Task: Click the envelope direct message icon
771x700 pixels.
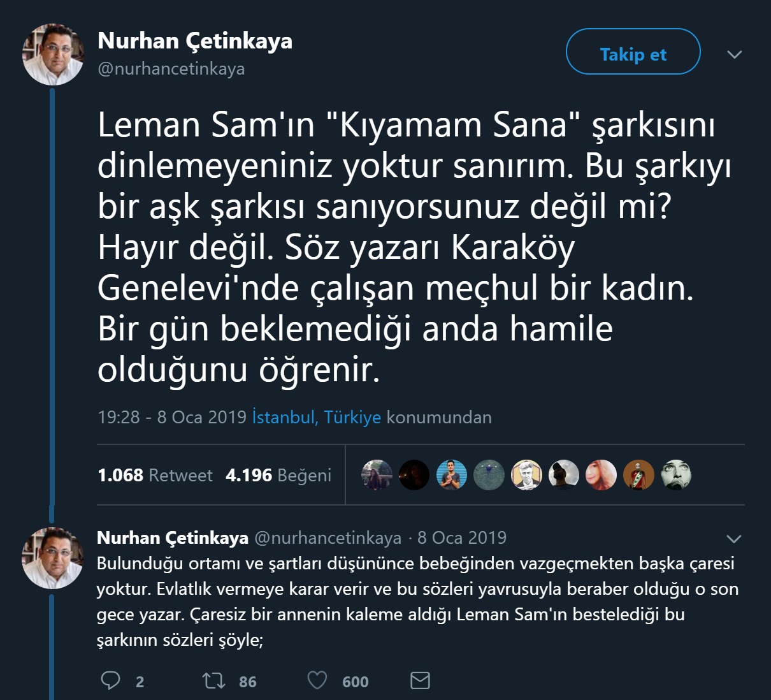Action: pos(420,680)
